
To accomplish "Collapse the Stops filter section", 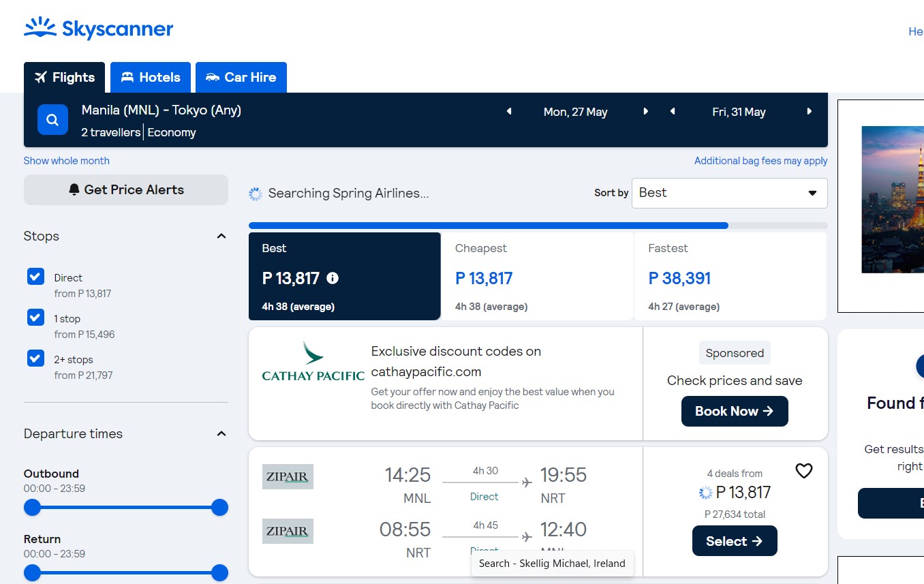I will coord(221,236).
